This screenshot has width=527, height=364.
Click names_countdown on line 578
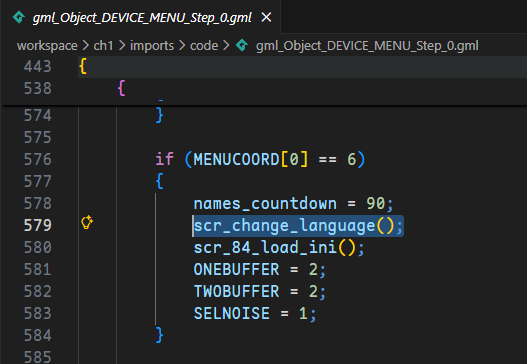click(265, 204)
